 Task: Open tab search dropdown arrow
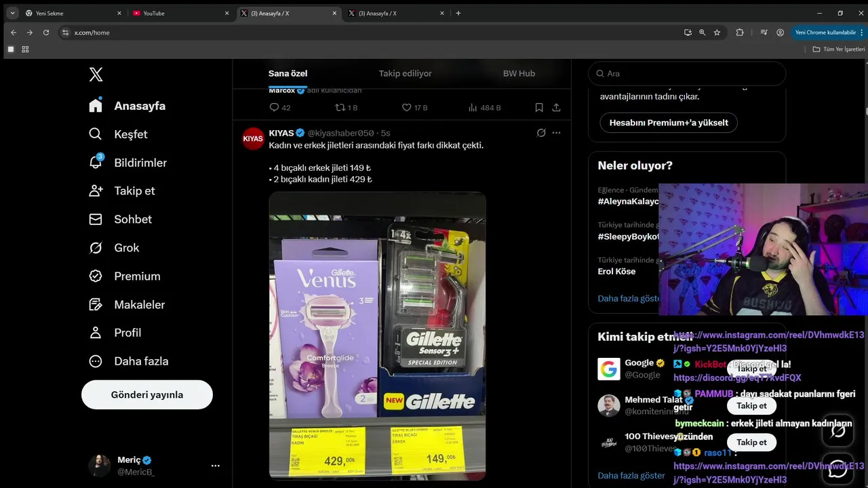point(12,13)
